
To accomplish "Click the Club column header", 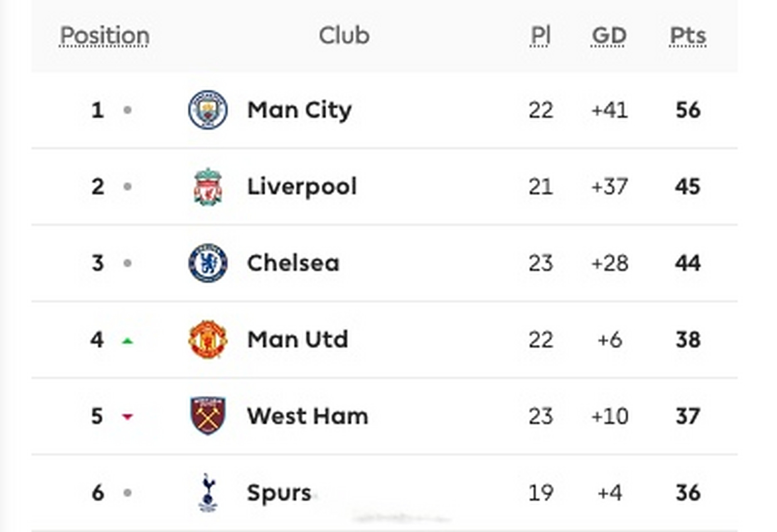I will pos(344,36).
